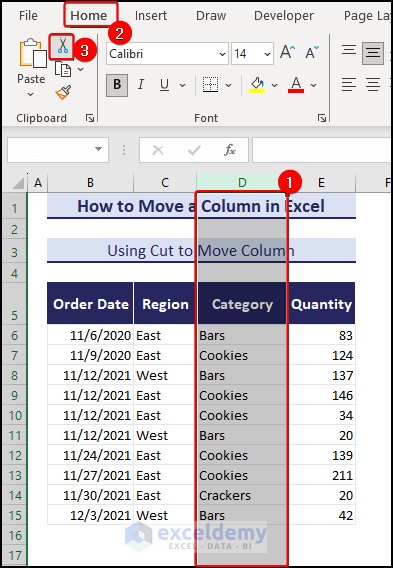Screen dimensions: 393x568
Task: Apply cell Borders button
Action: click(210, 85)
